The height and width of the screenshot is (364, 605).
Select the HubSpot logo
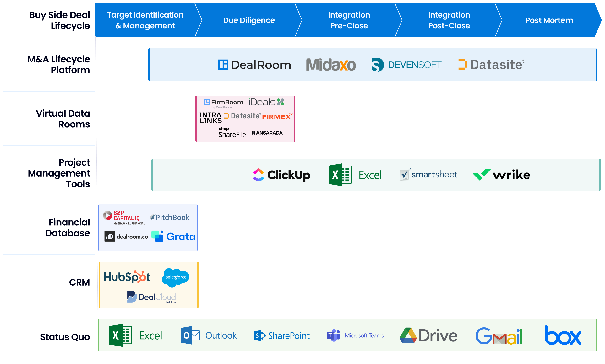(127, 277)
